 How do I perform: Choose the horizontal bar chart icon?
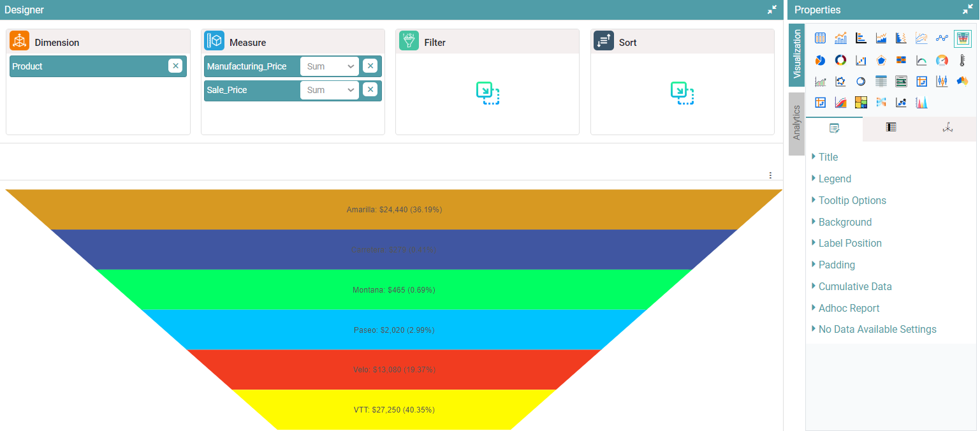pyautogui.click(x=861, y=38)
